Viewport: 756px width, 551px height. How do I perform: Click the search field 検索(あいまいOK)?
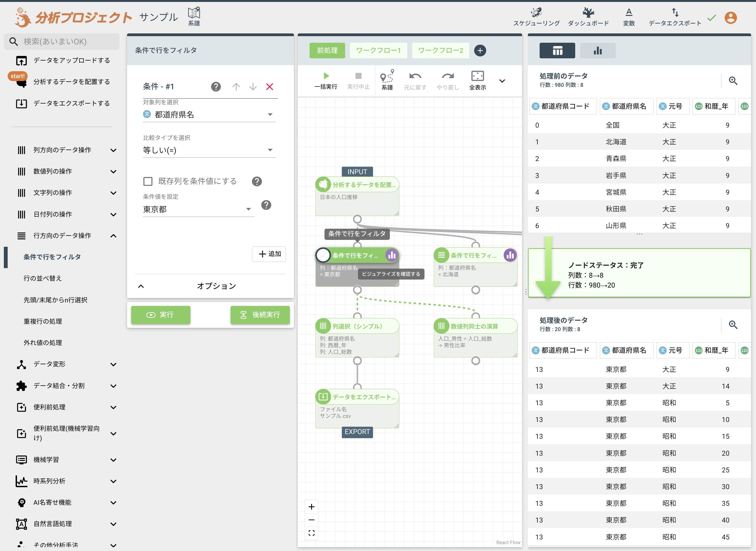point(62,42)
